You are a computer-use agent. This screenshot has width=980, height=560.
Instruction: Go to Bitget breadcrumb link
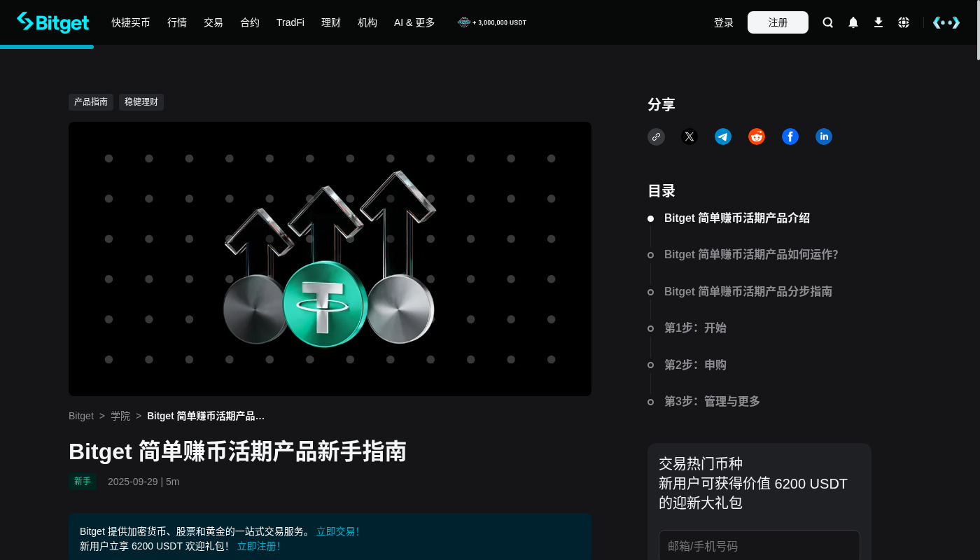pos(81,416)
